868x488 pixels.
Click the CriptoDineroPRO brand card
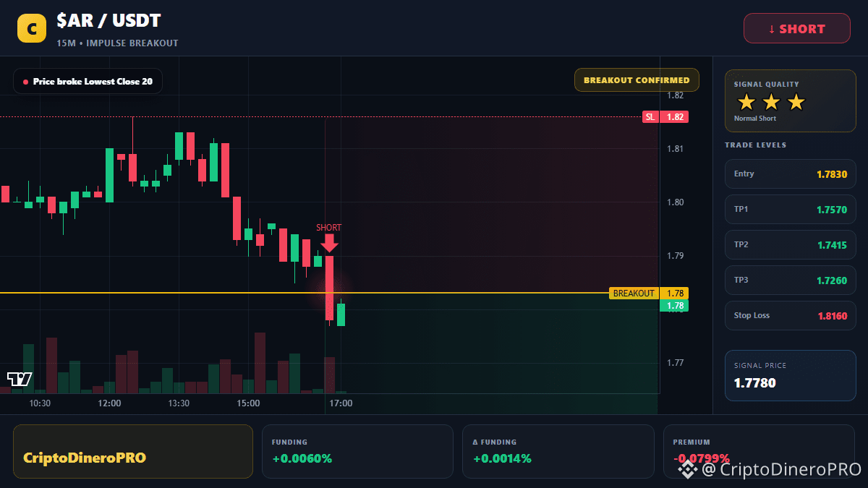click(x=133, y=451)
